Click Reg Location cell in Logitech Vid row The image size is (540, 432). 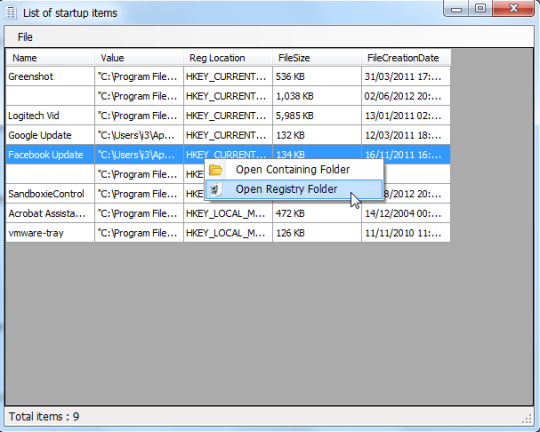tap(228, 115)
